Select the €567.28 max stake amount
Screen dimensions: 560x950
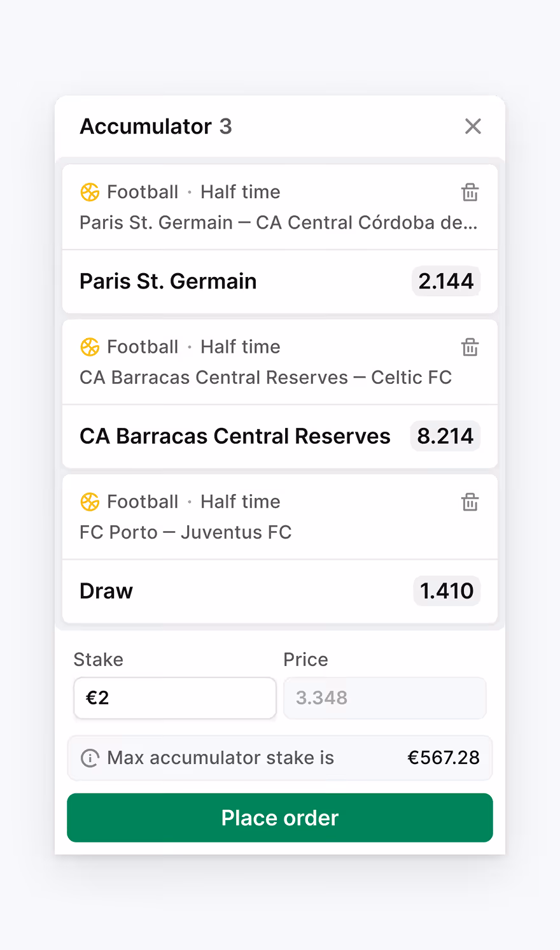pyautogui.click(x=444, y=758)
